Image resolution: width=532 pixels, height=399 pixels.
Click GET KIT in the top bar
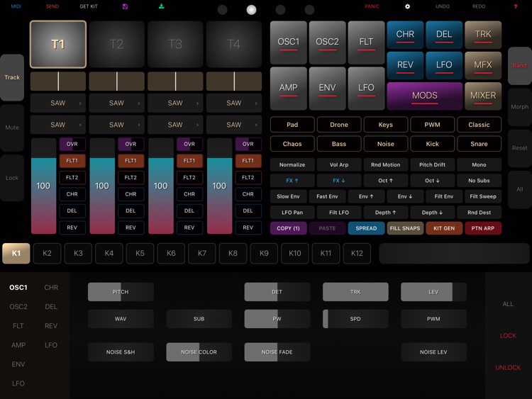89,6
